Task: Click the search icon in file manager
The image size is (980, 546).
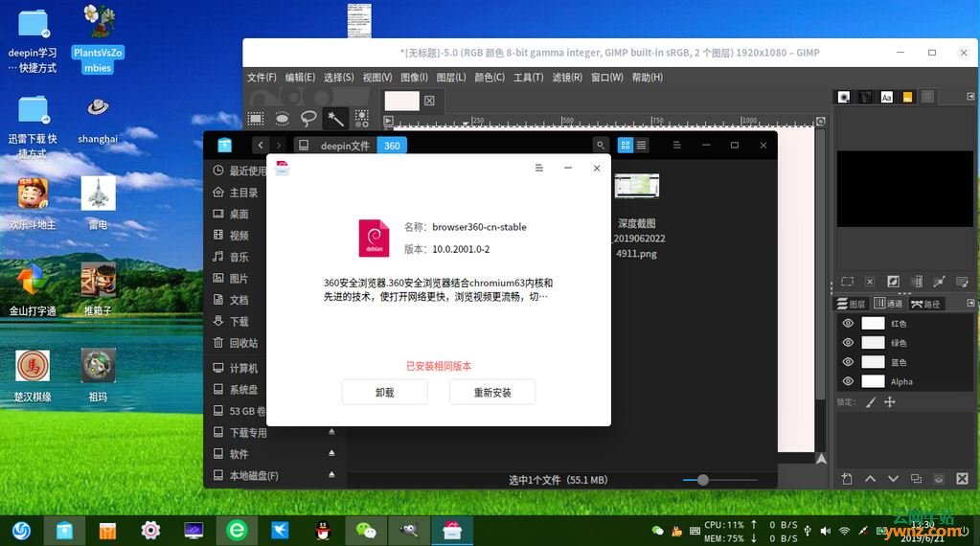Action: pos(601,145)
